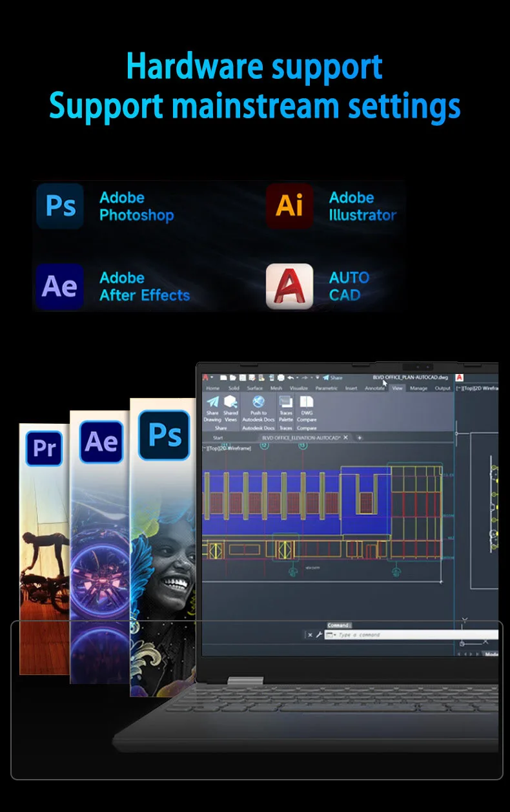Select the Ps badge on the portrait card
Screen dimensions: 510x812
tap(165, 435)
